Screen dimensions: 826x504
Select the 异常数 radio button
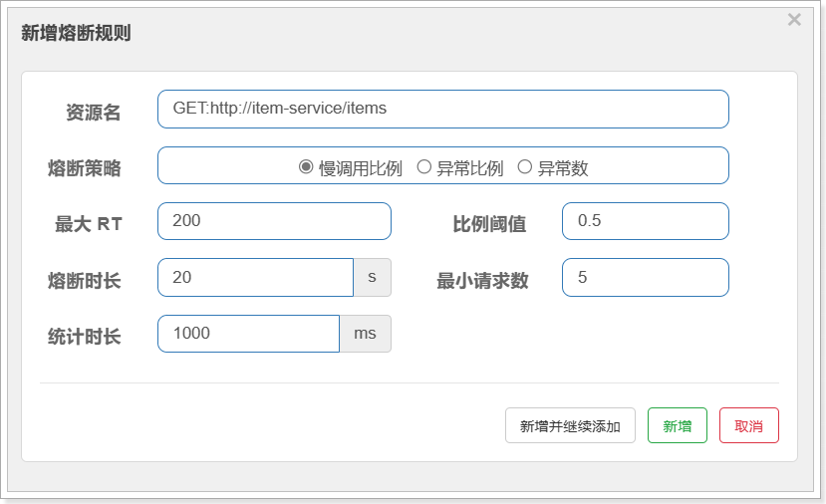pyautogui.click(x=524, y=167)
